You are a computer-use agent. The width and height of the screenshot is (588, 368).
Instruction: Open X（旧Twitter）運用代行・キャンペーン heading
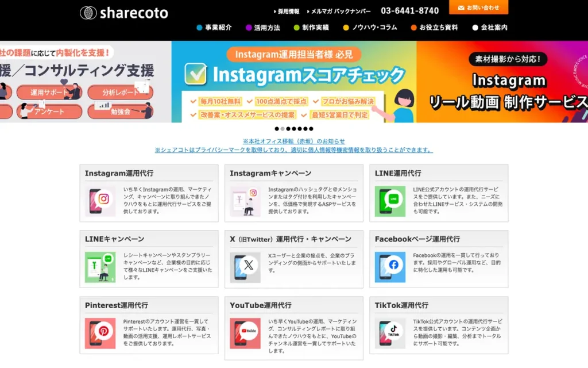point(291,239)
